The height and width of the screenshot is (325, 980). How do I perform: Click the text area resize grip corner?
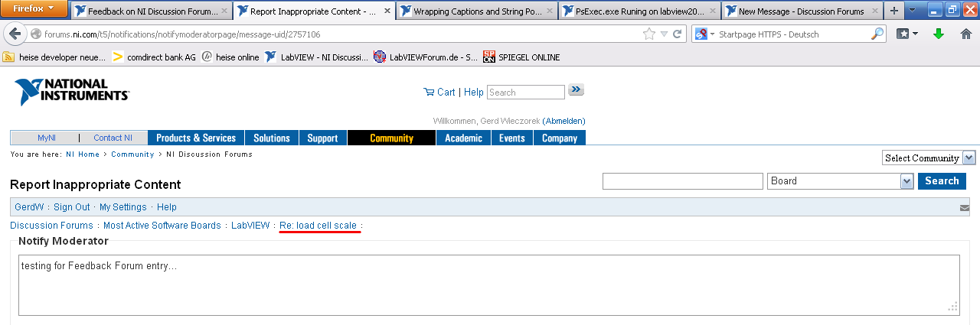coord(953,308)
